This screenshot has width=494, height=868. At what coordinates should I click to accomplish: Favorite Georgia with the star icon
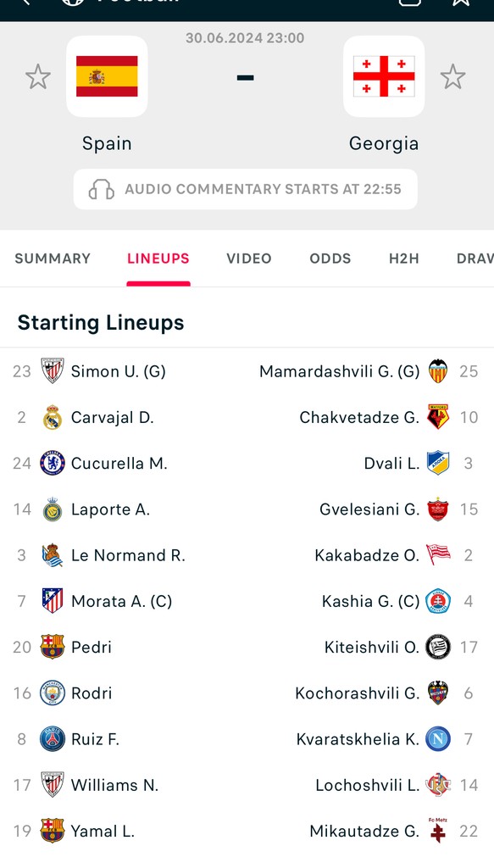coord(453,76)
